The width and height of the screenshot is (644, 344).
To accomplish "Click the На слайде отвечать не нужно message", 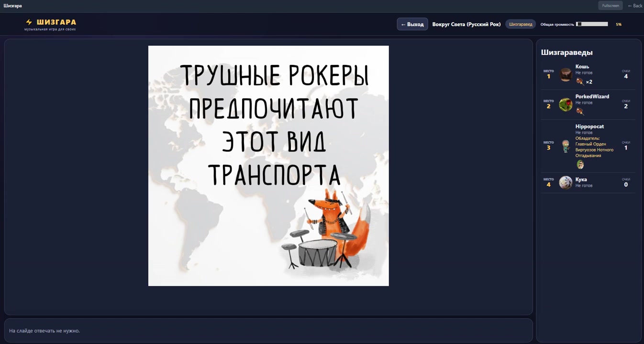I will click(x=44, y=331).
